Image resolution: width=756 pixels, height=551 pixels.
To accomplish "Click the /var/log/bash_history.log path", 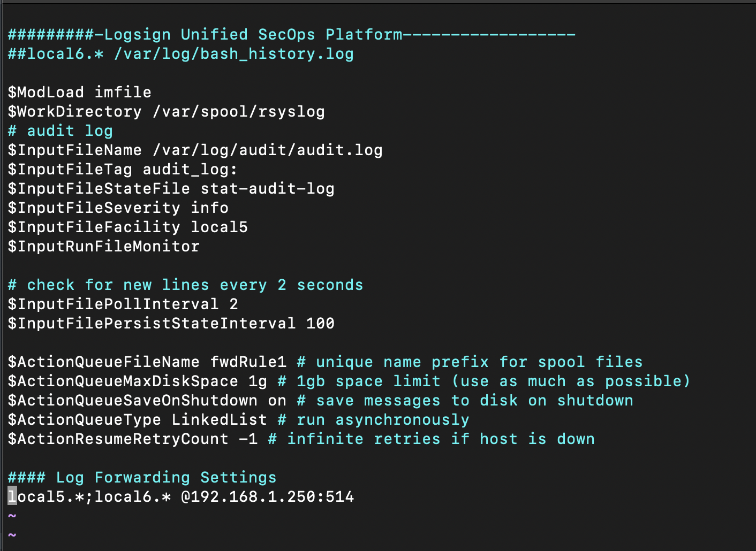I will tap(233, 54).
